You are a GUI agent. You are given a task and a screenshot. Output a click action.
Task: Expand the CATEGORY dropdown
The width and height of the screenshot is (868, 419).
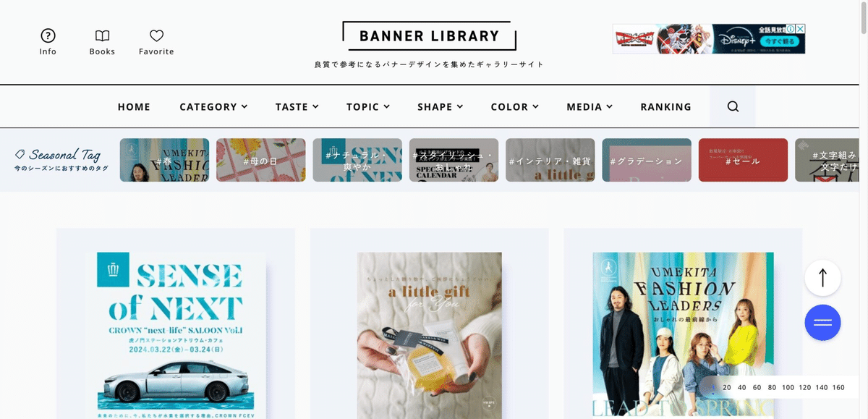pyautogui.click(x=213, y=106)
